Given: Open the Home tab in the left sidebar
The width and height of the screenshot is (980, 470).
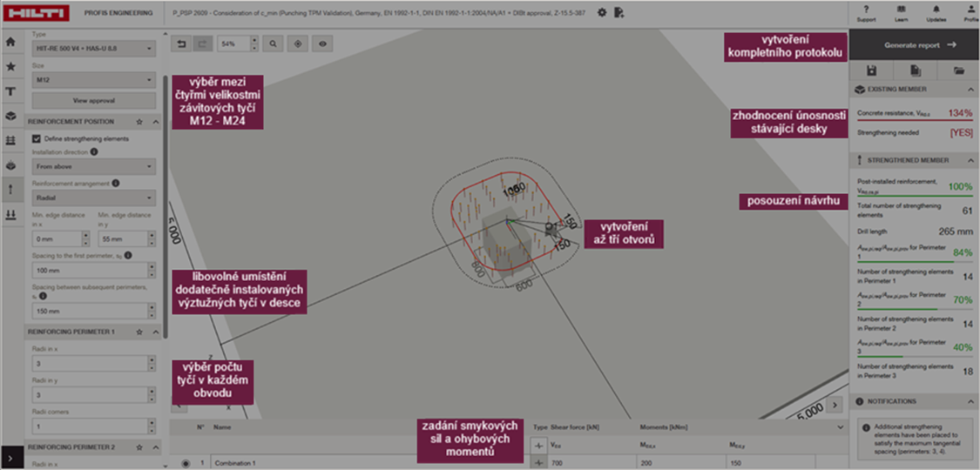Looking at the screenshot, I should pos(10,43).
